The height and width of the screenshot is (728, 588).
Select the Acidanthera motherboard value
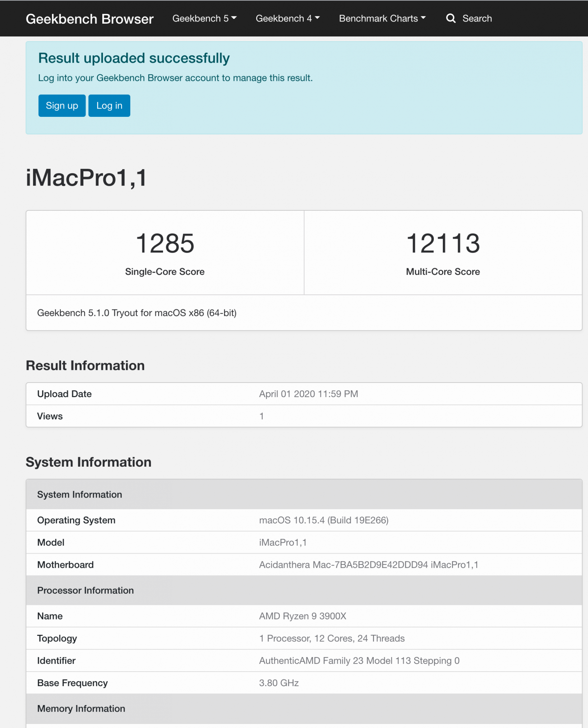(369, 565)
